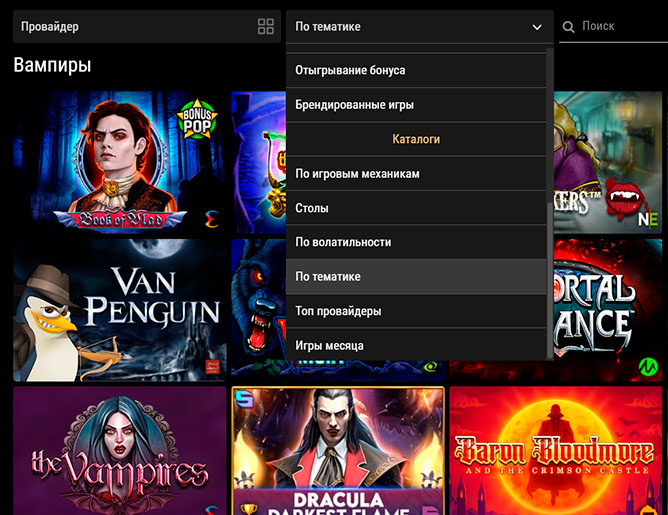668x515 pixels.
Task: Open Baron Bloodmore game thumbnail
Action: pyautogui.click(x=555, y=450)
